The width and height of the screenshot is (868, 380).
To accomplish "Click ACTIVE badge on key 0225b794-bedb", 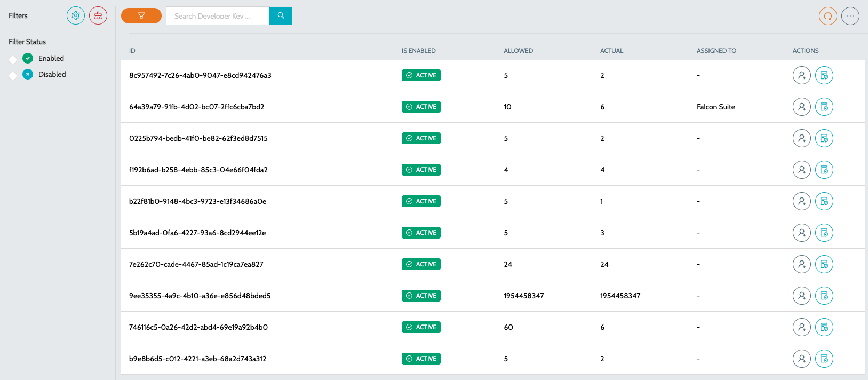I will tap(421, 138).
